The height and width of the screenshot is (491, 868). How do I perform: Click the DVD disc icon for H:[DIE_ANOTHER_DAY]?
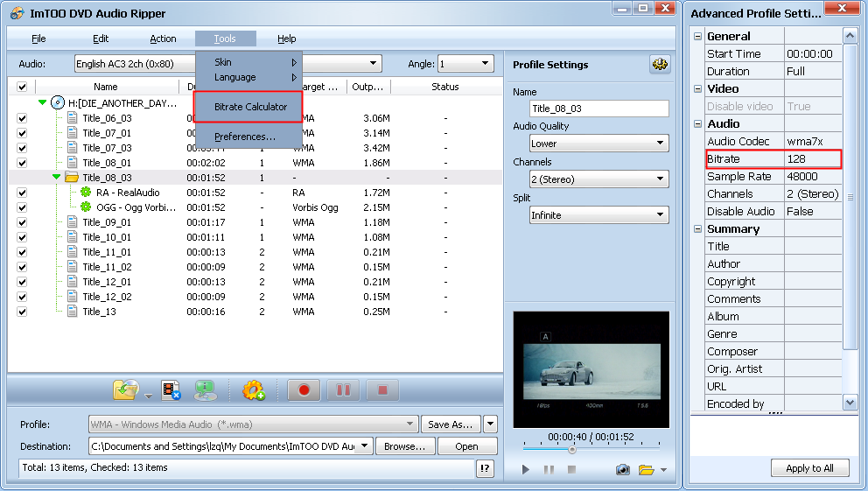58,102
